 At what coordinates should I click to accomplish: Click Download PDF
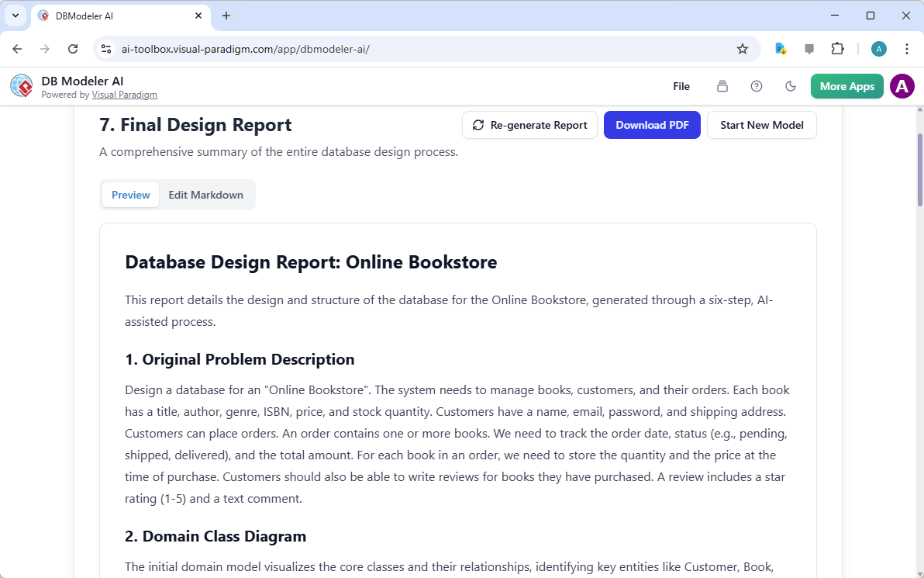point(652,124)
